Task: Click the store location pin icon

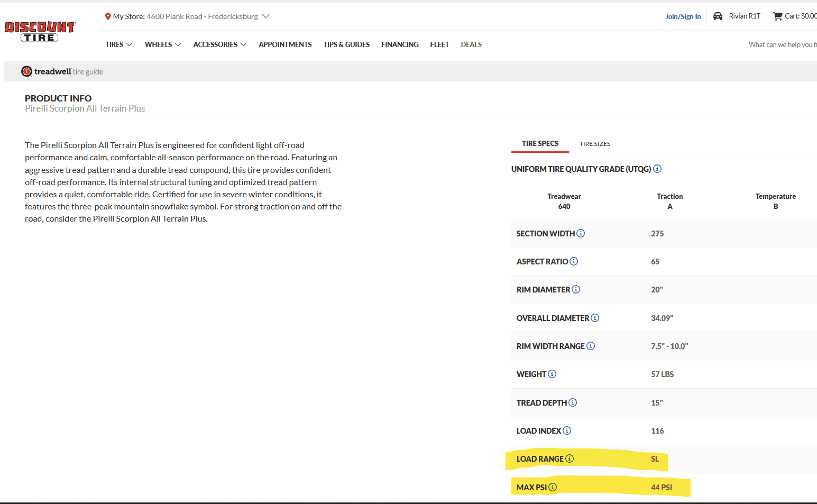Action: pos(108,16)
